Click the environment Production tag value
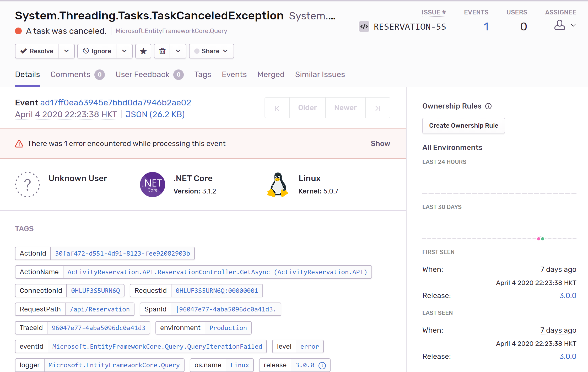The image size is (588, 372). click(x=228, y=328)
